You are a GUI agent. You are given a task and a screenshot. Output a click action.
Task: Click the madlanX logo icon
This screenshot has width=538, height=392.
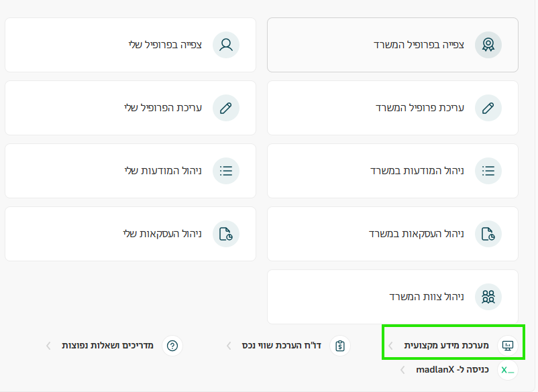507,370
